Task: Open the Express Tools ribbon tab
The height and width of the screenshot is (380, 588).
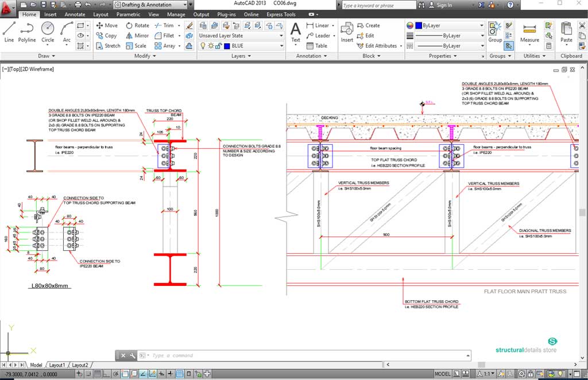Action: (x=281, y=14)
